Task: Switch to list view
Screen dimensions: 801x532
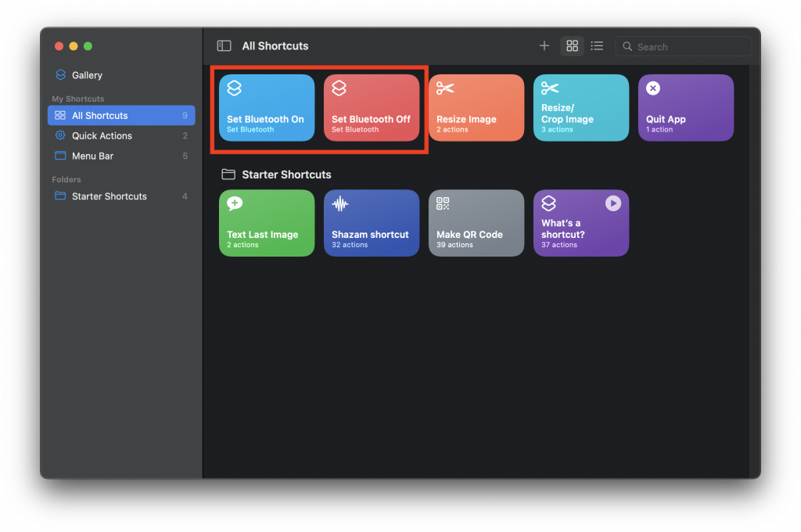Action: (x=597, y=46)
